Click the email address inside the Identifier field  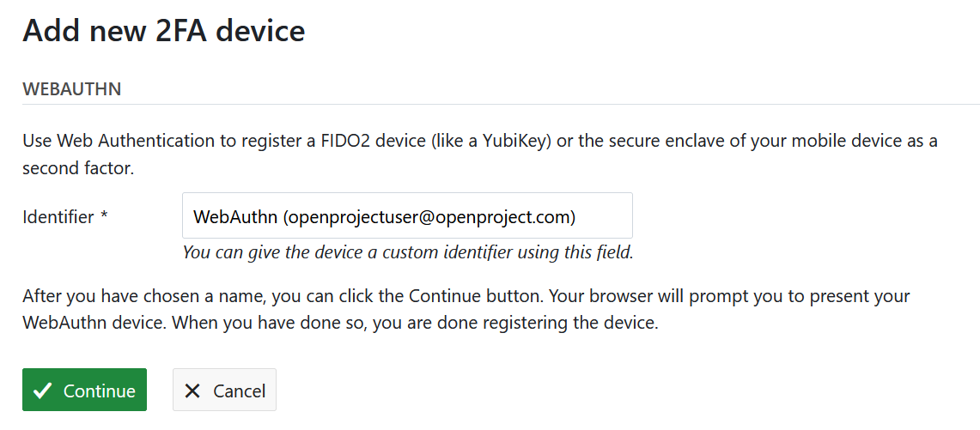[429, 217]
